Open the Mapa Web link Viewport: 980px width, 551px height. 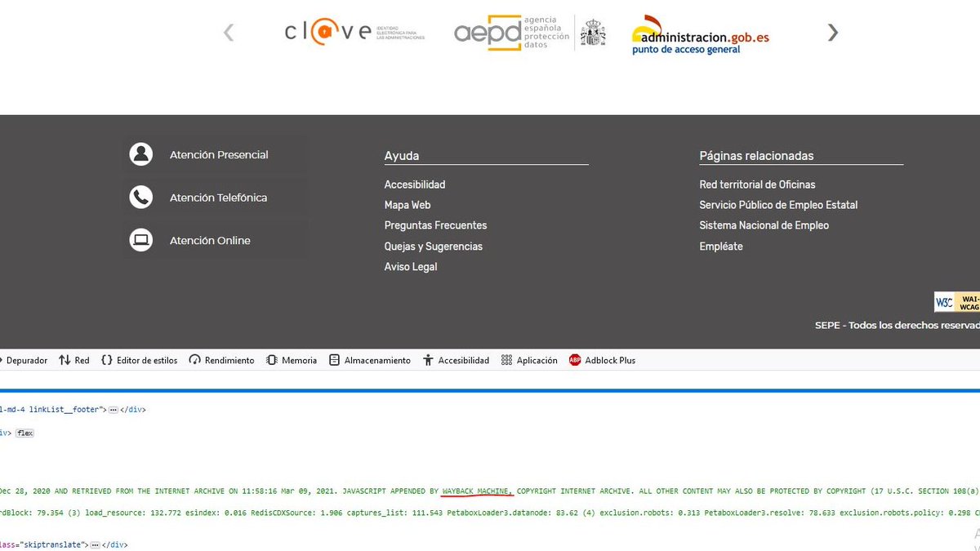point(408,205)
